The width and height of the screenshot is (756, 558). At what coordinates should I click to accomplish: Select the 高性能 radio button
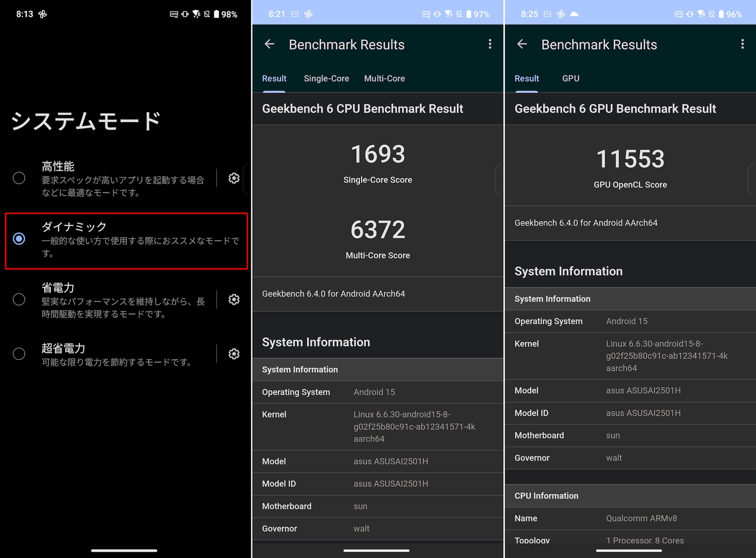(19, 178)
